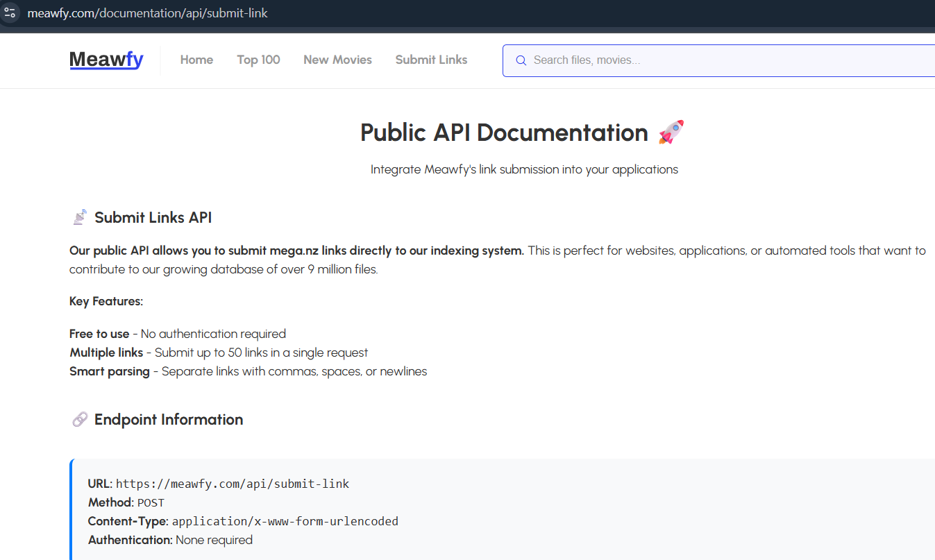Click the Endpoint Information heading
Screen dimensions: 935x560
click(169, 419)
